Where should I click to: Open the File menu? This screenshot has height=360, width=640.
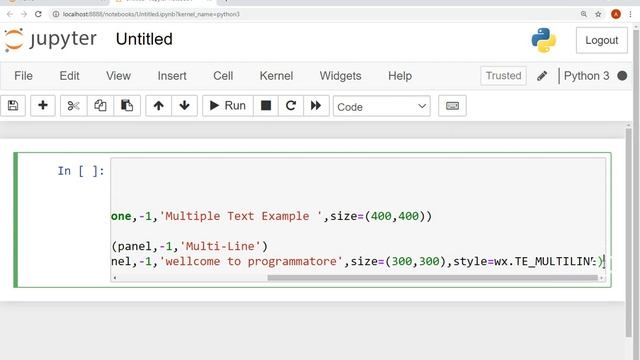[23, 76]
